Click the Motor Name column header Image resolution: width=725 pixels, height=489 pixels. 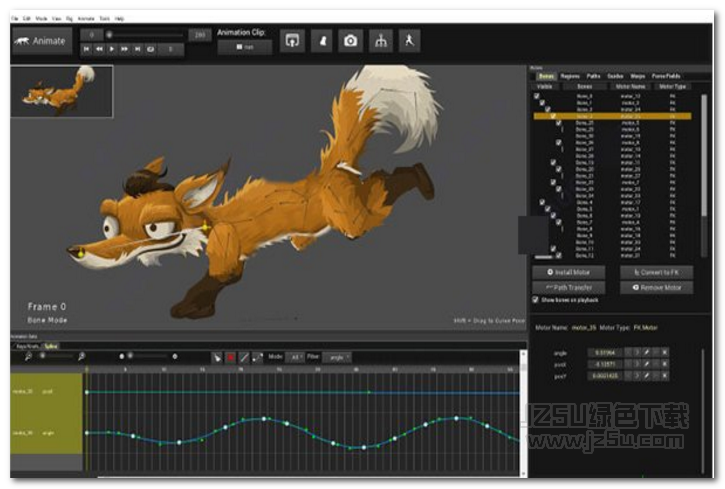[x=630, y=86]
